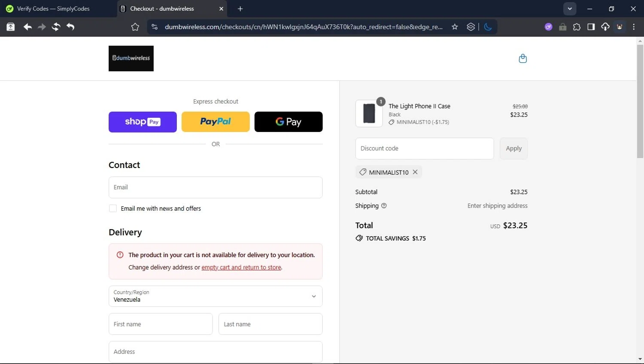Click the favorites star in the address bar

pos(455,27)
